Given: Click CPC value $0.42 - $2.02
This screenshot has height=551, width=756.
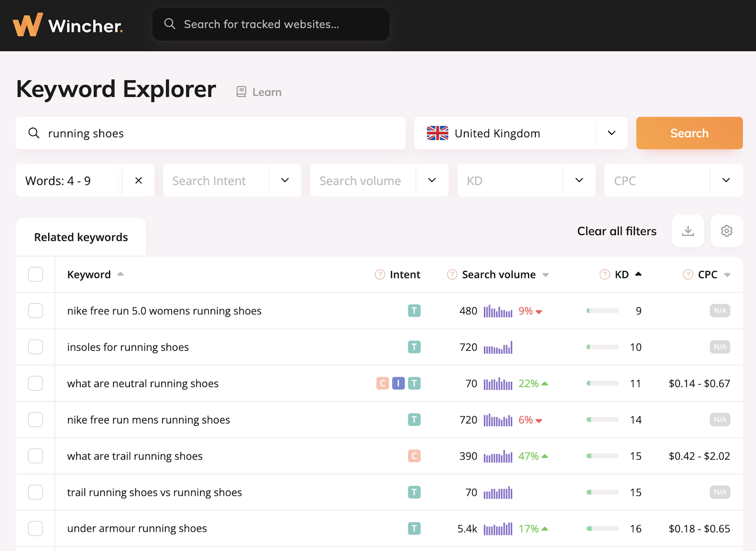Looking at the screenshot, I should (699, 456).
